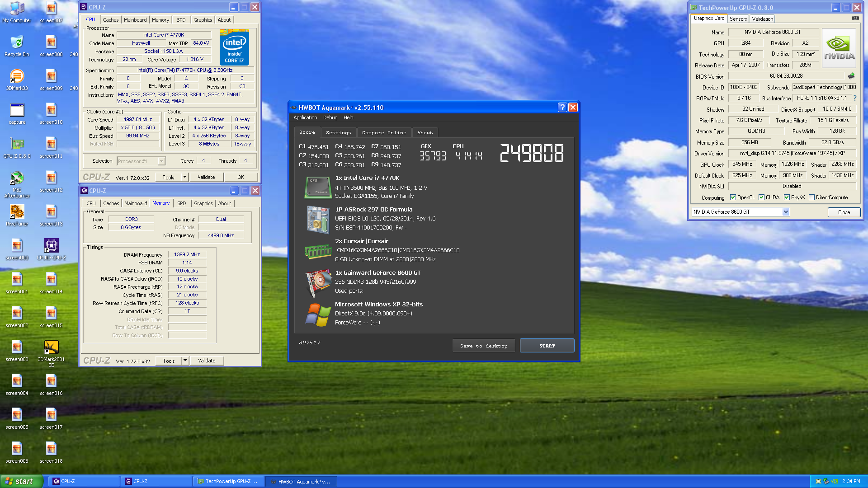The image size is (868, 488).
Task: Open the About tab in Aquamark
Action: (x=425, y=132)
